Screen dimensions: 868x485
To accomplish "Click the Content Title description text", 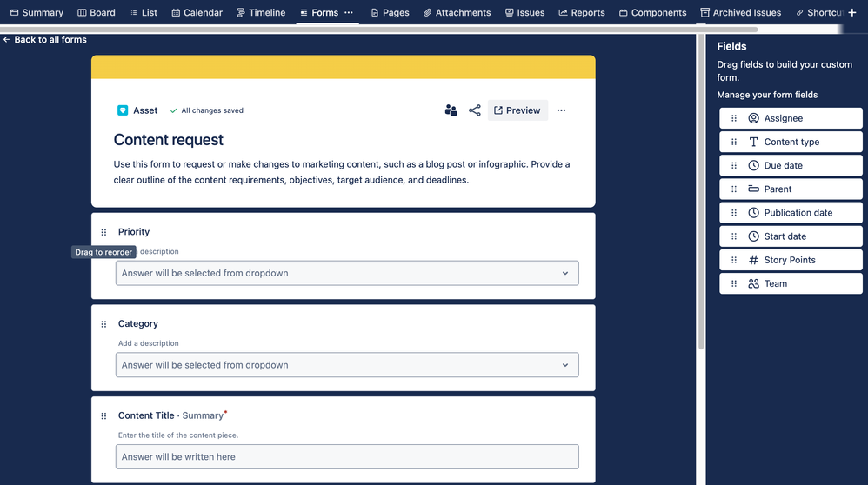I will click(x=178, y=435).
